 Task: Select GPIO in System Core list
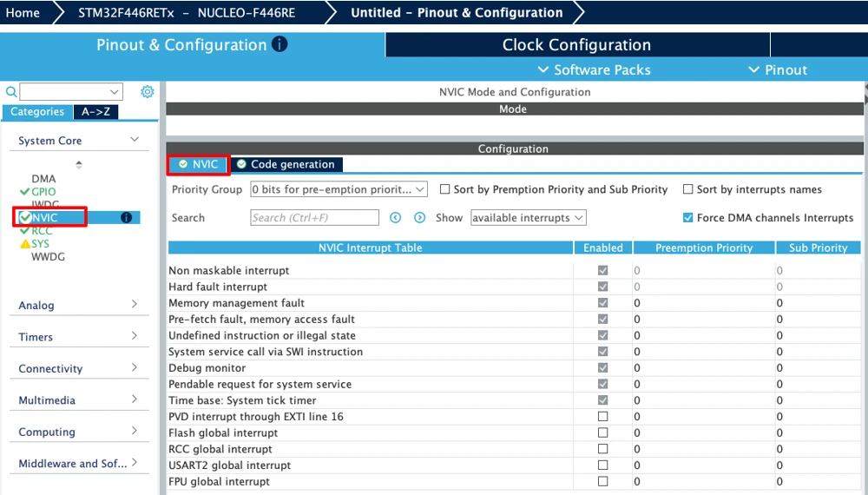43,192
